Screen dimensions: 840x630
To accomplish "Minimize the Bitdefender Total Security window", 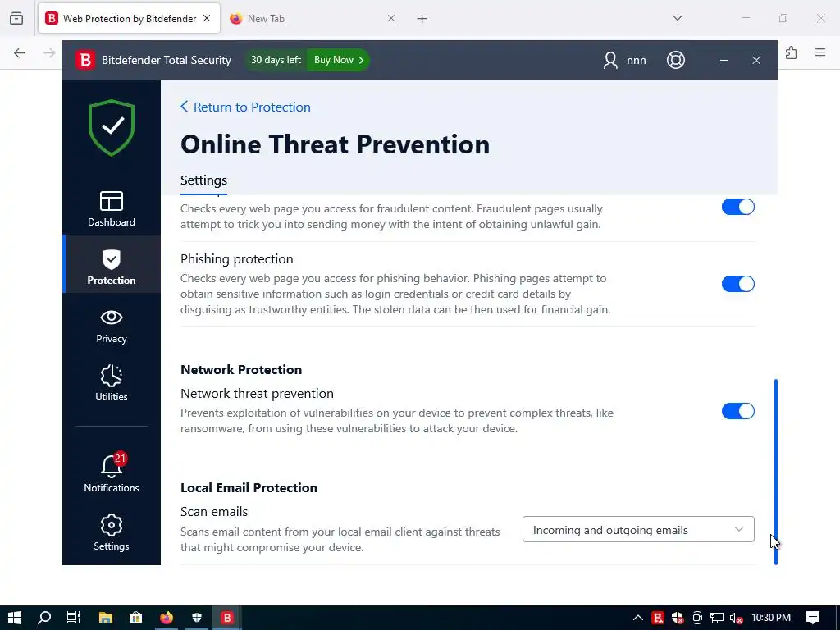I will [x=724, y=60].
